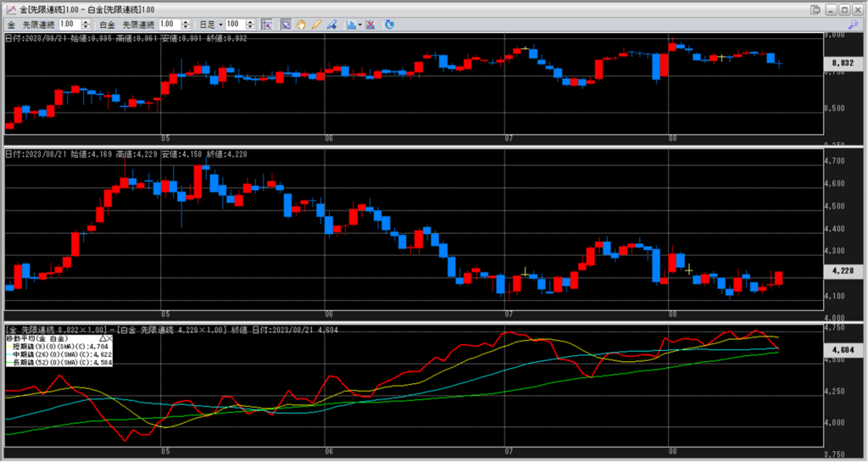Click the remove indicators icon

click(371, 25)
